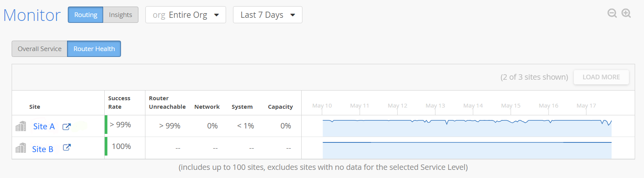This screenshot has width=644, height=178.
Task: Open Site A external link icon
Action: pyautogui.click(x=67, y=127)
